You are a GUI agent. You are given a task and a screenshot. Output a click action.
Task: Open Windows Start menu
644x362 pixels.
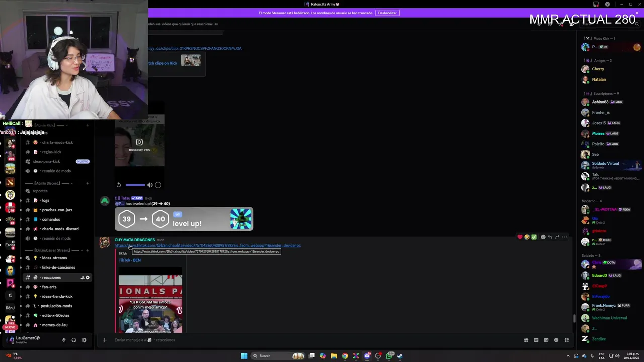point(244,356)
